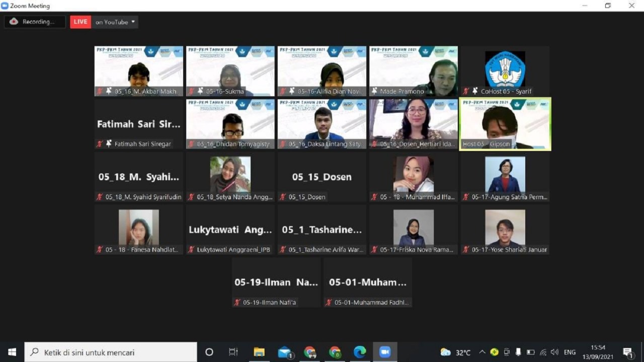Click the Windows search box
The width and height of the screenshot is (644, 362).
tap(111, 352)
